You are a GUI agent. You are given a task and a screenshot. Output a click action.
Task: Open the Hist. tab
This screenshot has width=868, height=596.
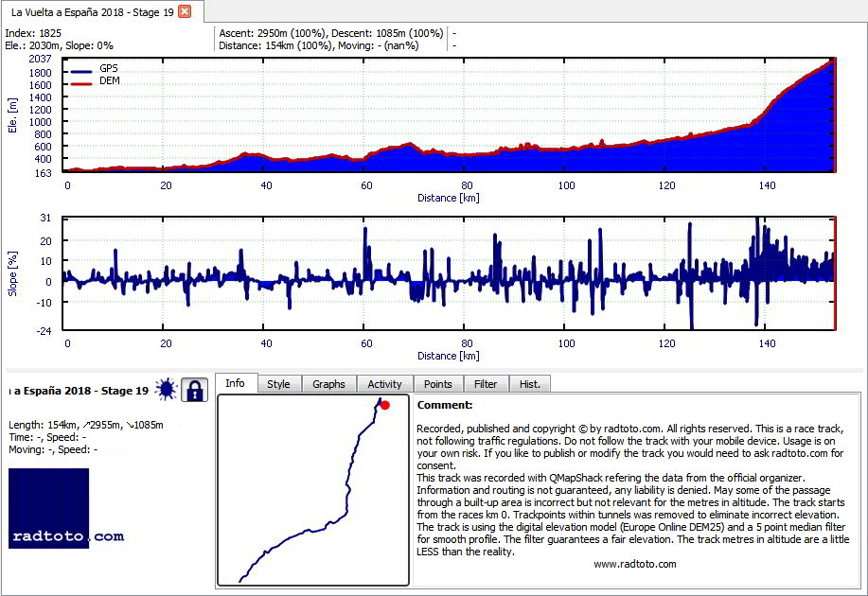[530, 384]
